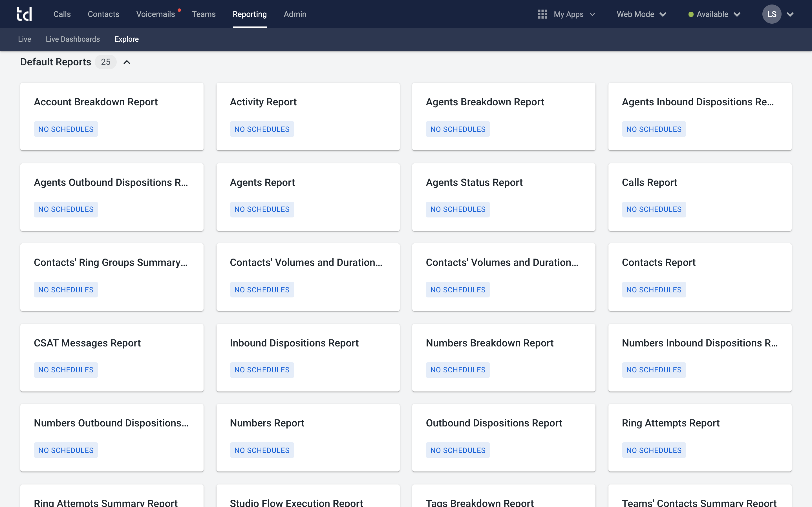Click the Default Reports count badge 25
This screenshot has height=507, width=812.
click(105, 62)
